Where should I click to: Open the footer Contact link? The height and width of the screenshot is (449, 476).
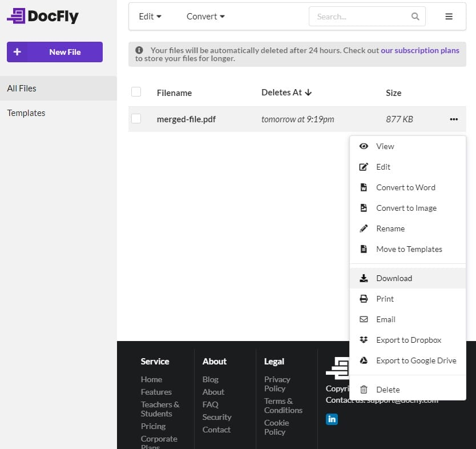click(x=216, y=429)
